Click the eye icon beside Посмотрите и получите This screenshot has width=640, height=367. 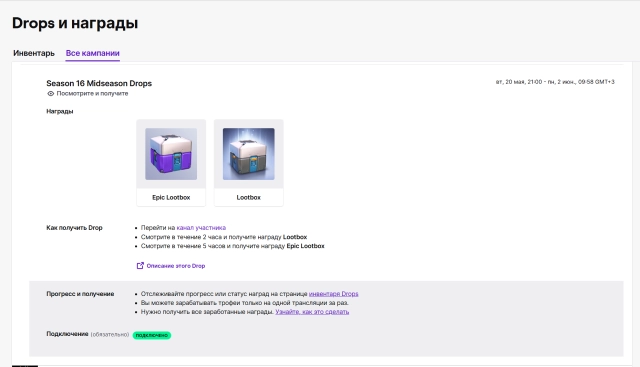[x=51, y=93]
